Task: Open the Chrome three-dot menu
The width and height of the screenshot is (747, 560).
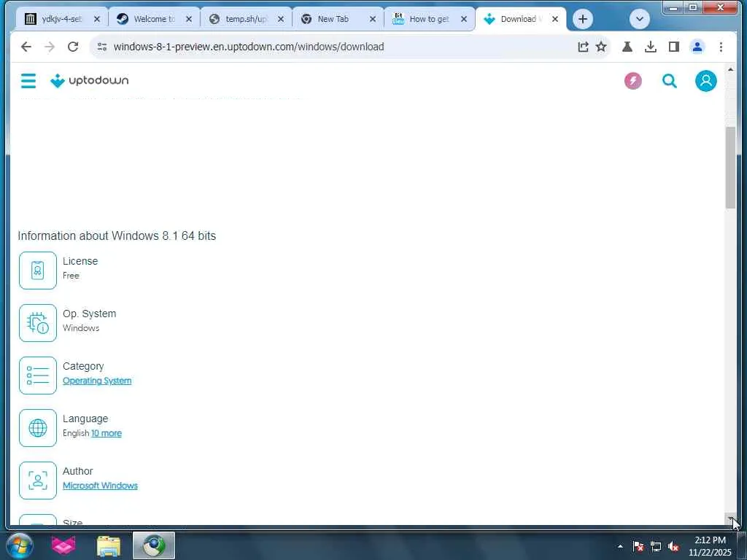Action: click(721, 47)
